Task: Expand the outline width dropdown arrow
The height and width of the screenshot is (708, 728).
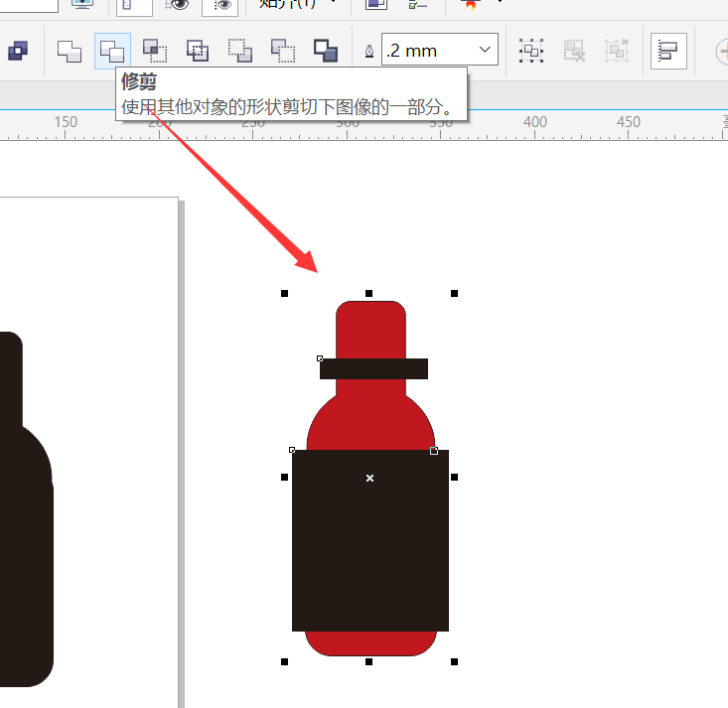Action: tap(485, 50)
